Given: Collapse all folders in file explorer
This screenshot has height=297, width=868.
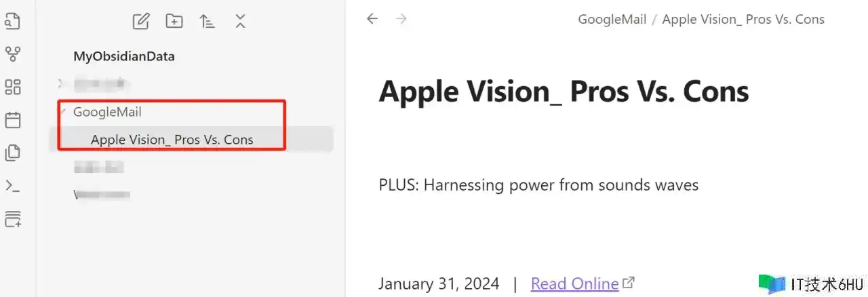Looking at the screenshot, I should [x=240, y=21].
